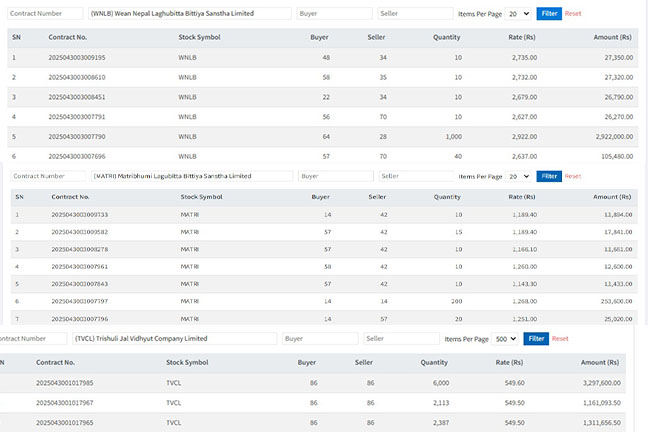The width and height of the screenshot is (648, 432).
Task: Expand Items Per Page dropdown in MATRI panel
Action: point(518,176)
